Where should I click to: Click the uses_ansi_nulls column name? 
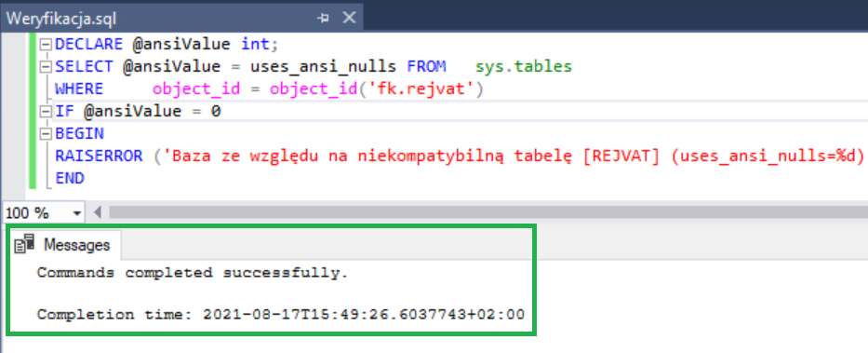coord(323,66)
